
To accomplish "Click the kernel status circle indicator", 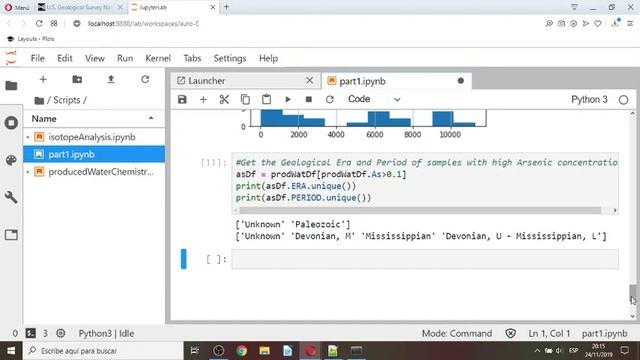I will [623, 100].
